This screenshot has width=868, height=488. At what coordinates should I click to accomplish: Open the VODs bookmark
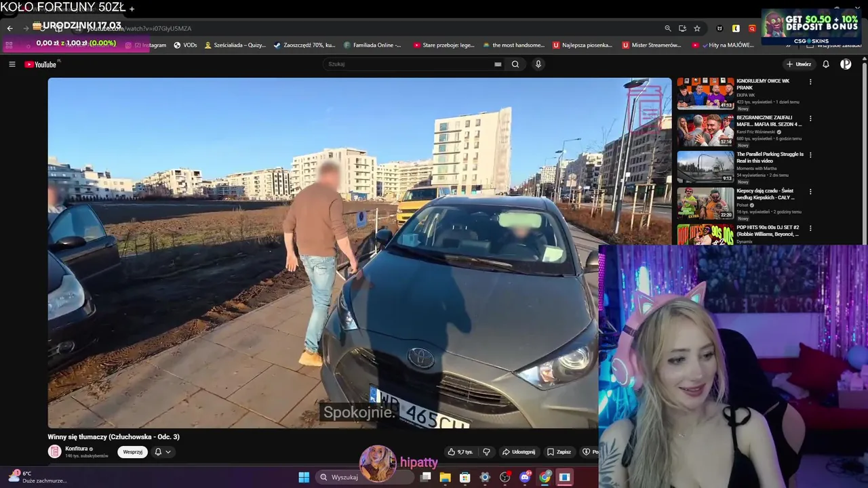[185, 45]
